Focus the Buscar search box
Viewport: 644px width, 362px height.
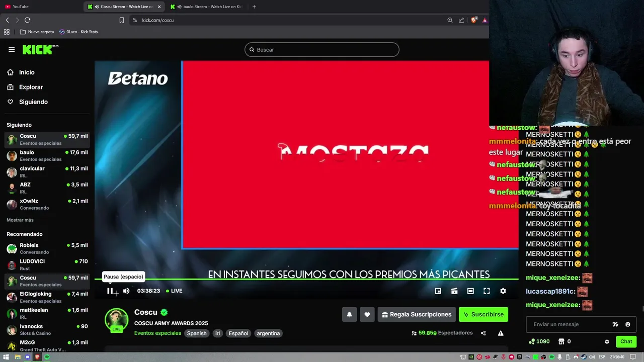coord(322,50)
